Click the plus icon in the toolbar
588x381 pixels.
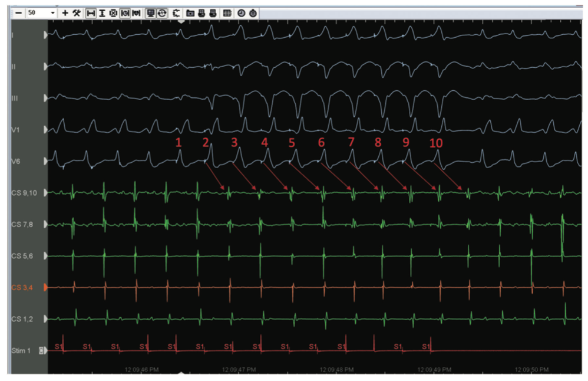click(65, 12)
